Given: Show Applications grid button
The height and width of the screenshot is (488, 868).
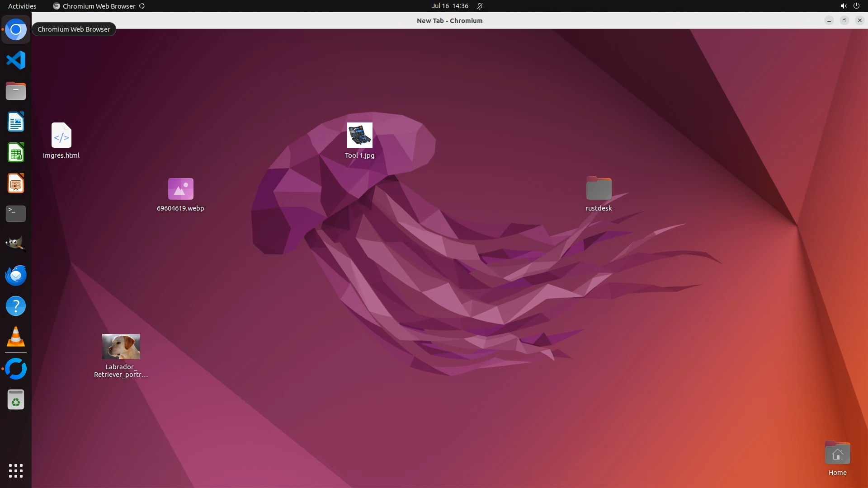Looking at the screenshot, I should coord(16,471).
